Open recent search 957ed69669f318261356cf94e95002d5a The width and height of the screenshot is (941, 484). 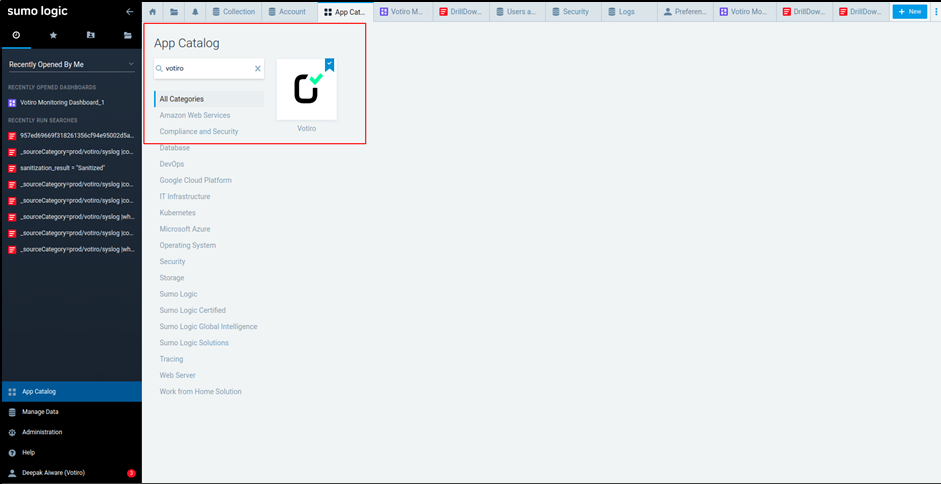(x=77, y=136)
